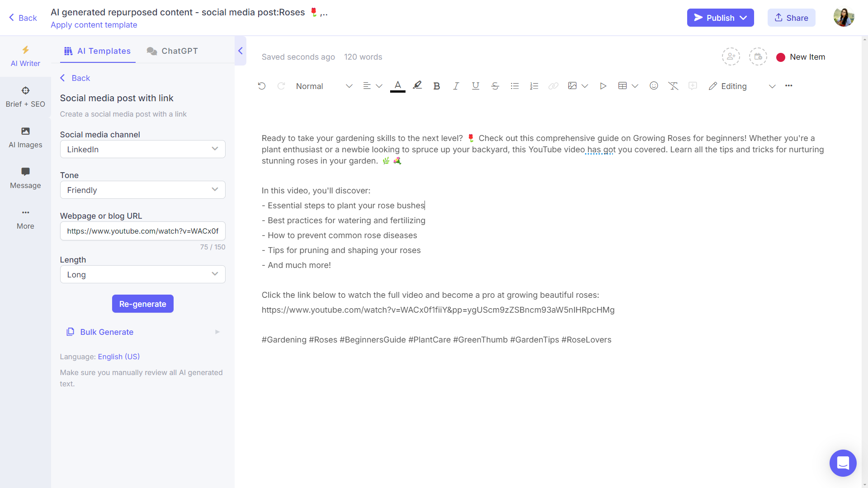868x488 pixels.
Task: Click the Webpage or blog URL field
Action: 142,231
